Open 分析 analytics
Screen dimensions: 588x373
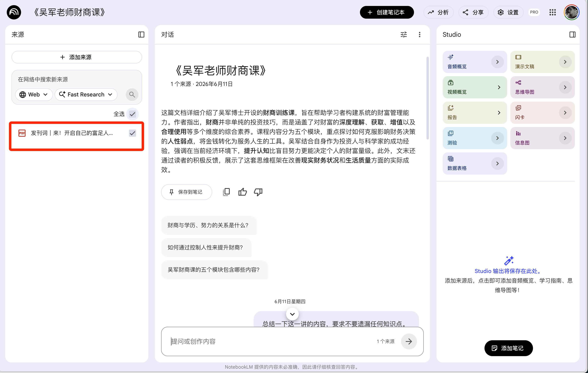438,12
